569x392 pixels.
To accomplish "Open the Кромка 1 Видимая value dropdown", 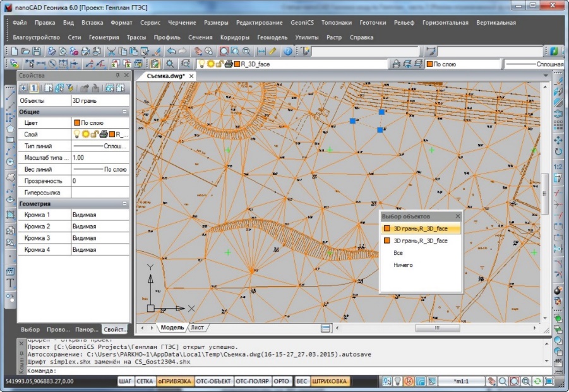I will pos(100,215).
